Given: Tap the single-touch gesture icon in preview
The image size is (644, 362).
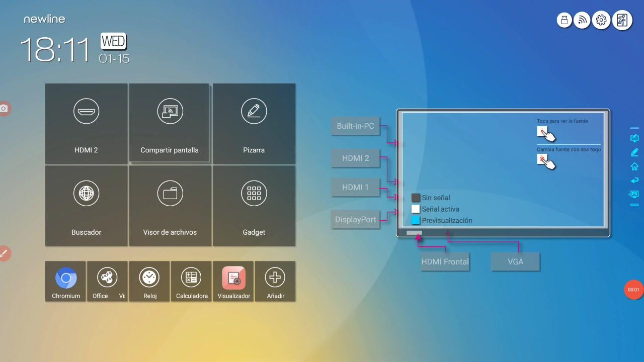Looking at the screenshot, I should [x=546, y=134].
